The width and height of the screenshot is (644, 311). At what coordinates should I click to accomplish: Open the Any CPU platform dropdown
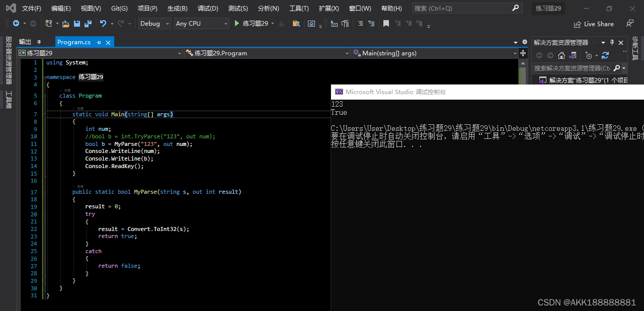tap(201, 24)
